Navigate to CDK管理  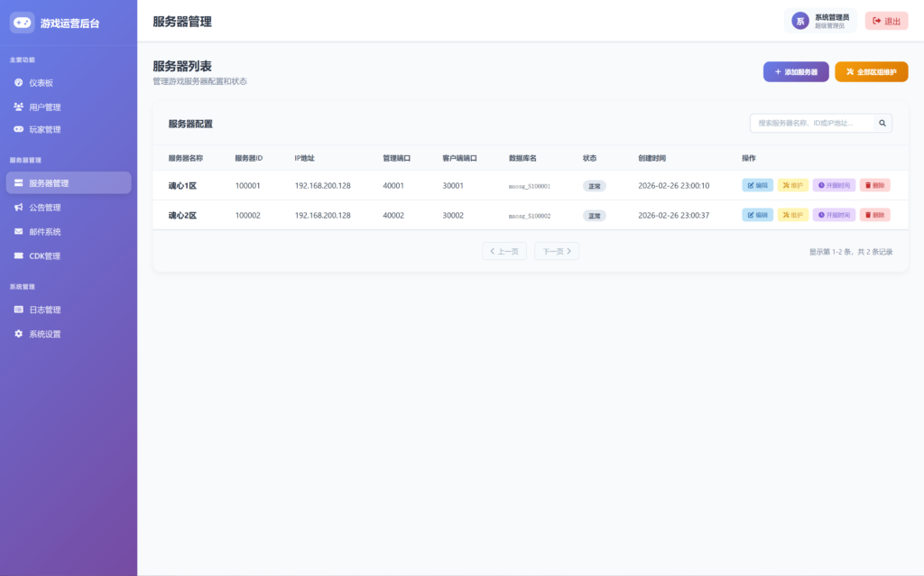(44, 256)
